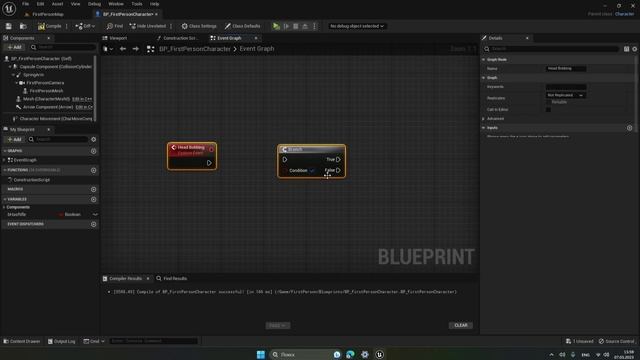Expand the EventGraph item in My Blueprint

click(4, 160)
